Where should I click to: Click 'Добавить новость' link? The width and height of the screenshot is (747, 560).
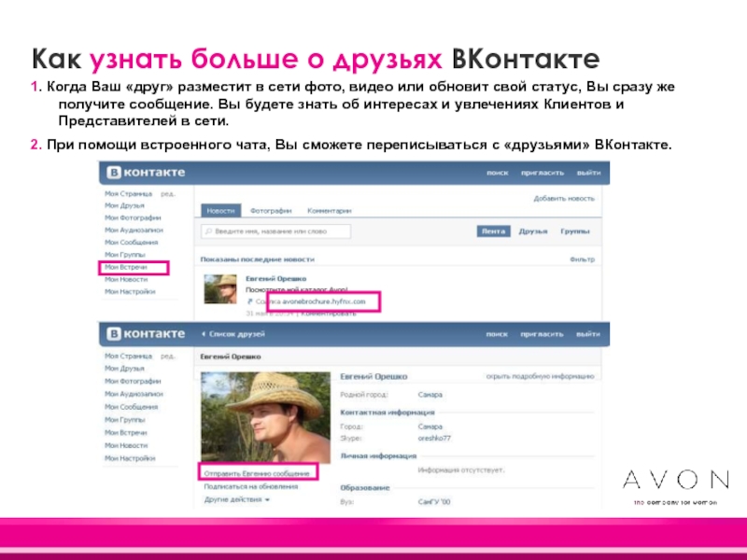564,199
